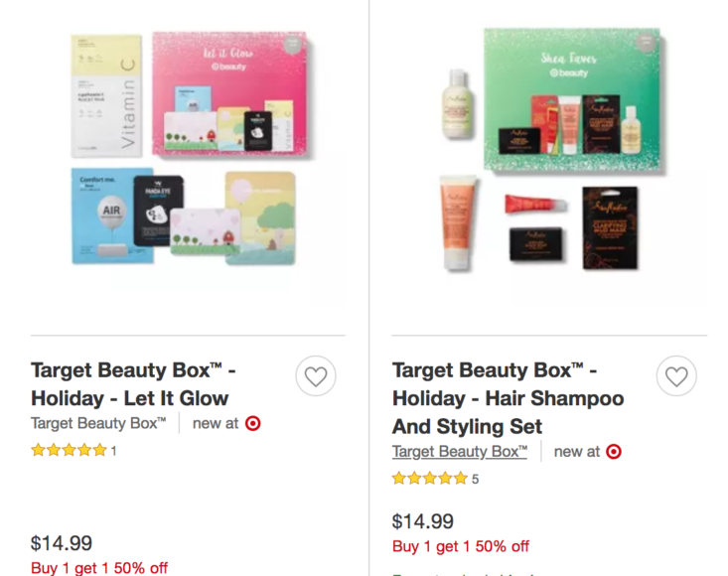Screen dimensions: 728x576
Task: Open underlined Target Beauty Box brand link
Action: tap(460, 452)
